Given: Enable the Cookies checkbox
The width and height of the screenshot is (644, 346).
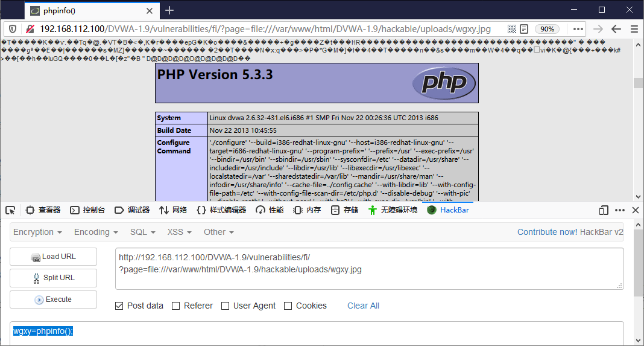Looking at the screenshot, I should [x=288, y=306].
